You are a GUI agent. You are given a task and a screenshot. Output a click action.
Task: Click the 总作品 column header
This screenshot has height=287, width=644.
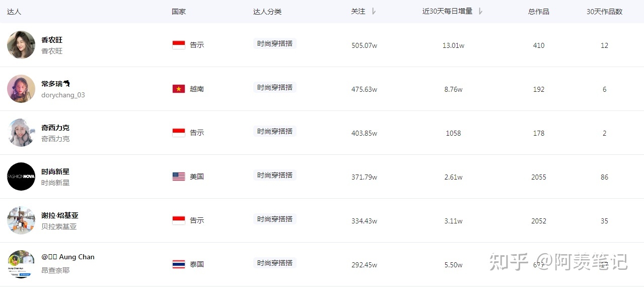pyautogui.click(x=539, y=12)
